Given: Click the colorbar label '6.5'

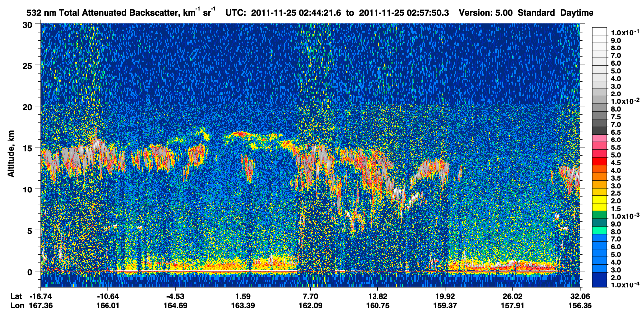Looking at the screenshot, I should pyautogui.click(x=615, y=132).
